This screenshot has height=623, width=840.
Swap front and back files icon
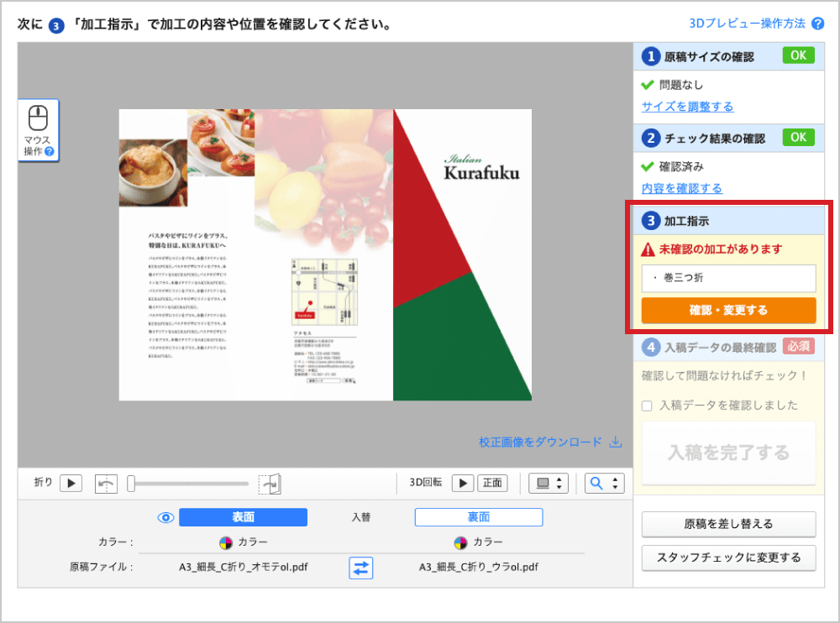pos(361,568)
